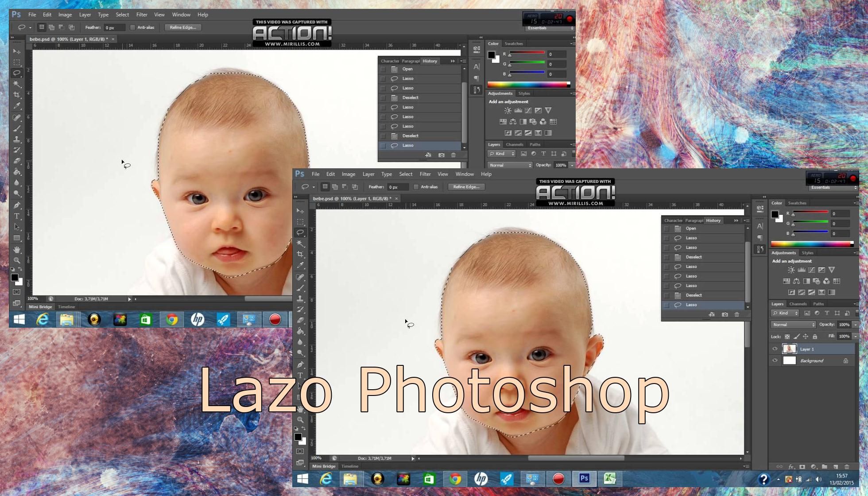
Task: Open Normal blend mode dropdown in front window
Action: 793,325
